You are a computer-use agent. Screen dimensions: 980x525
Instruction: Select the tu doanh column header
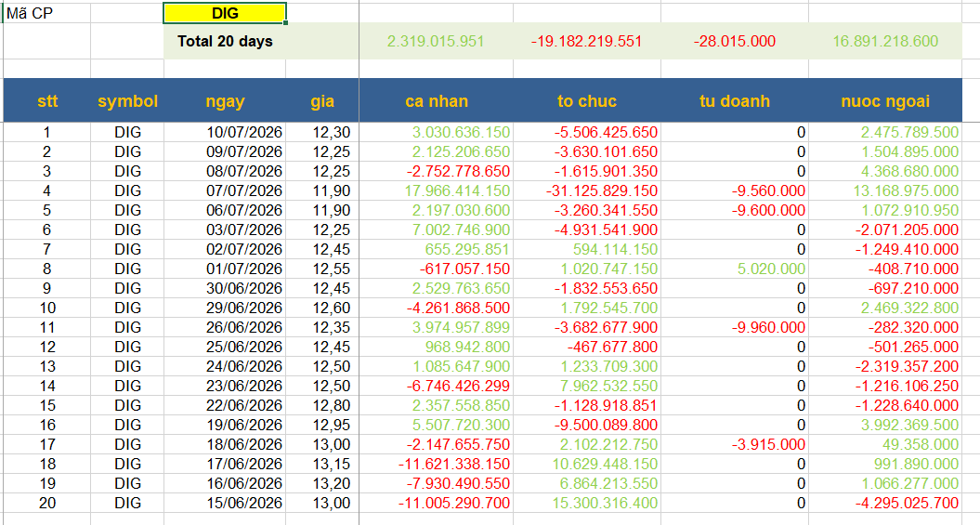click(x=735, y=100)
